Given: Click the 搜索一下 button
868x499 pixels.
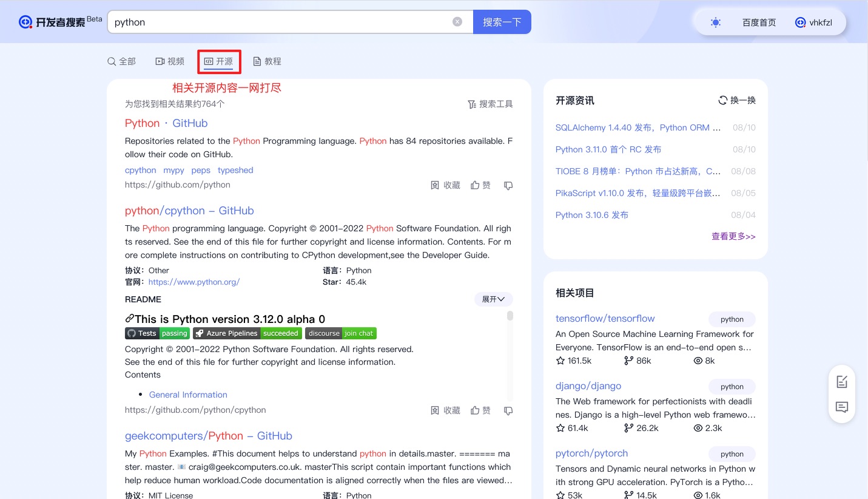Looking at the screenshot, I should pos(502,22).
